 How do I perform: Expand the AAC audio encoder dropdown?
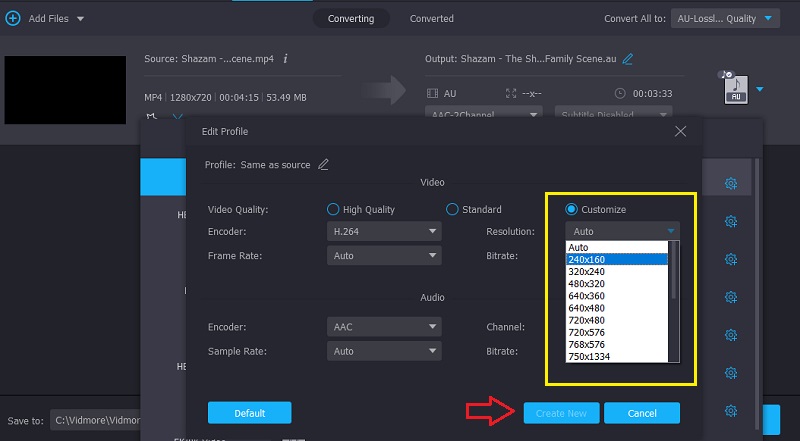pyautogui.click(x=384, y=326)
